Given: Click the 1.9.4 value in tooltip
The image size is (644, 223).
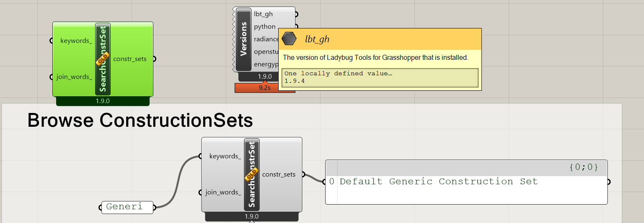Looking at the screenshot, I should pyautogui.click(x=295, y=81).
